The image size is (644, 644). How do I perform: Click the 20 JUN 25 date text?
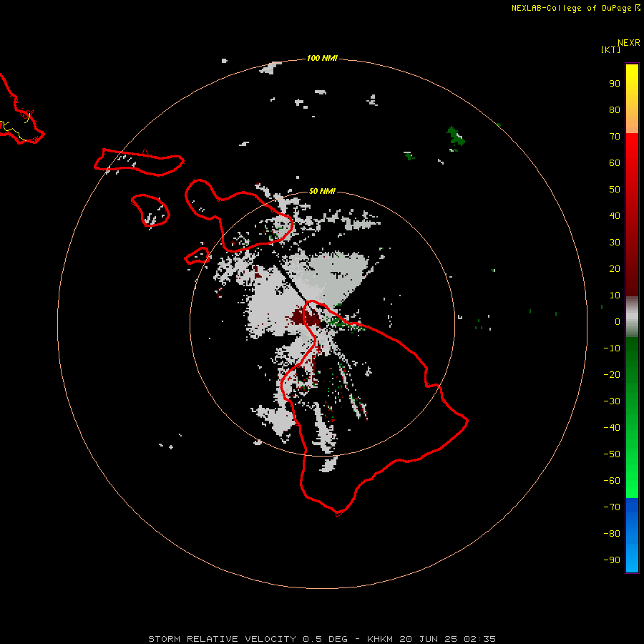(429, 639)
